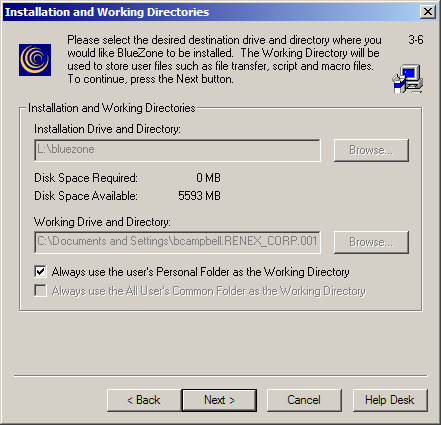Click the 'Installation Drive and Directory:' label
The image size is (441, 425).
pyautogui.click(x=107, y=129)
